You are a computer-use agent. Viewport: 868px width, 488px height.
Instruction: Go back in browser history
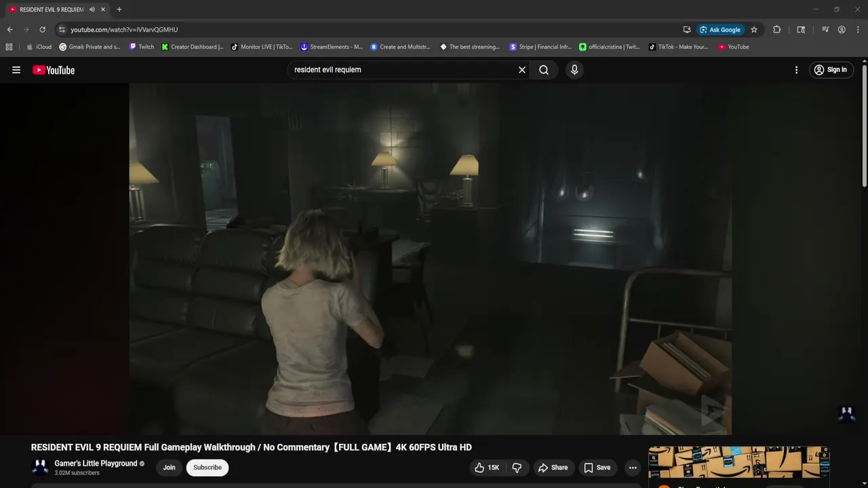pyautogui.click(x=9, y=30)
